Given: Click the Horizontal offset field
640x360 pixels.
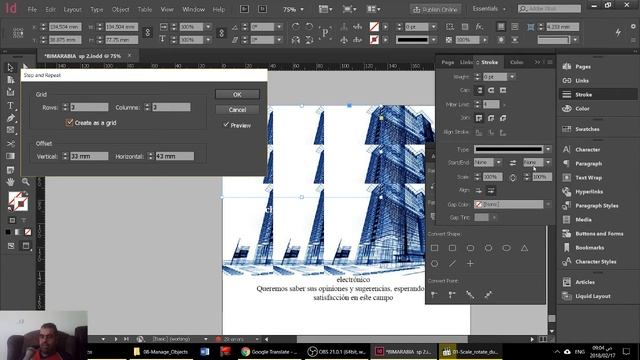Looking at the screenshot, I should 175,156.
